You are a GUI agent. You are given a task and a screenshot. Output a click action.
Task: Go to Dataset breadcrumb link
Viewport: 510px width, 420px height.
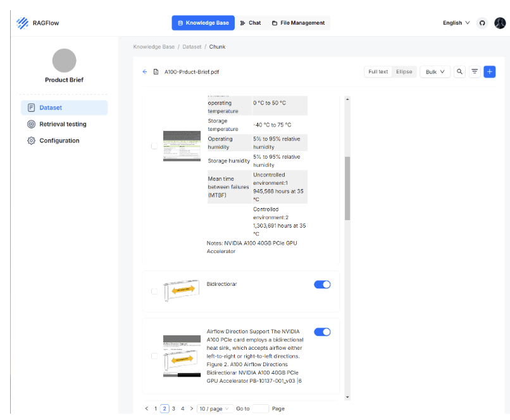click(x=192, y=47)
